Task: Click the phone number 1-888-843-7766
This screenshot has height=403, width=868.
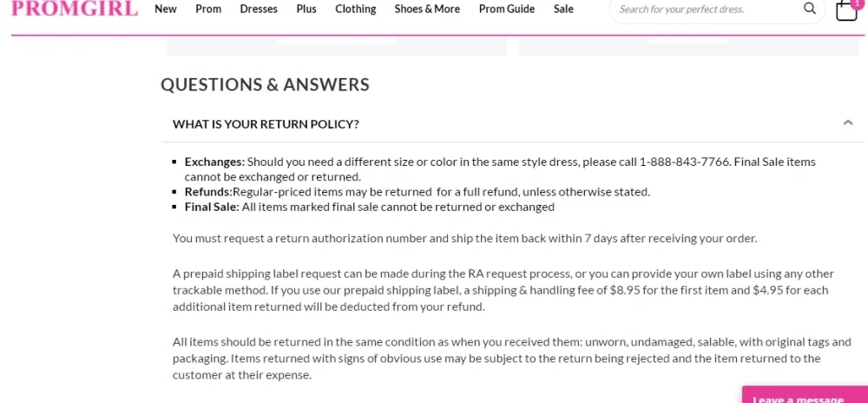Action: point(684,162)
